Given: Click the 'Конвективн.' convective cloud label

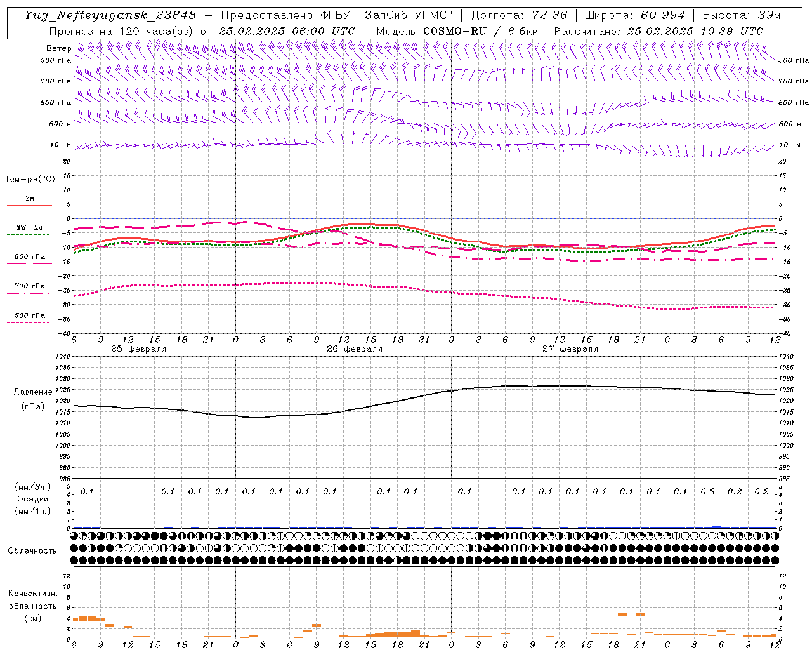Looking at the screenshot, I should click(x=33, y=593).
